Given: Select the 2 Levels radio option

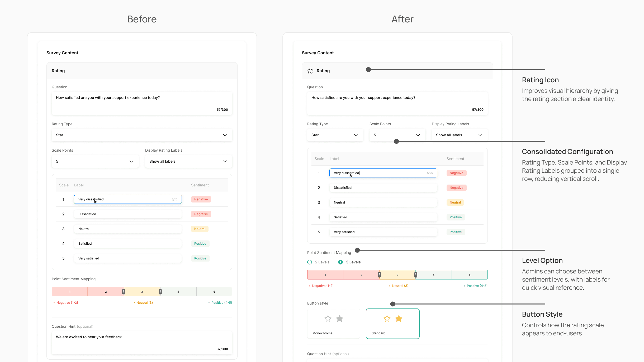Looking at the screenshot, I should tap(310, 262).
